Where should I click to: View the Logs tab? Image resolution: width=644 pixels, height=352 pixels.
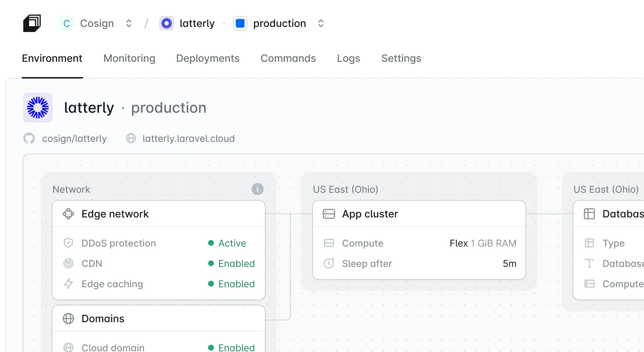[349, 58]
